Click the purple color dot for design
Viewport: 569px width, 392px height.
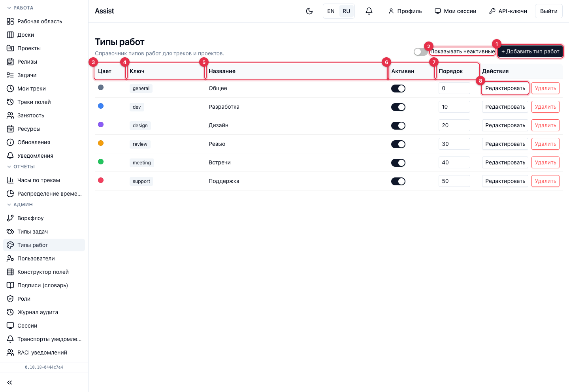pos(101,124)
